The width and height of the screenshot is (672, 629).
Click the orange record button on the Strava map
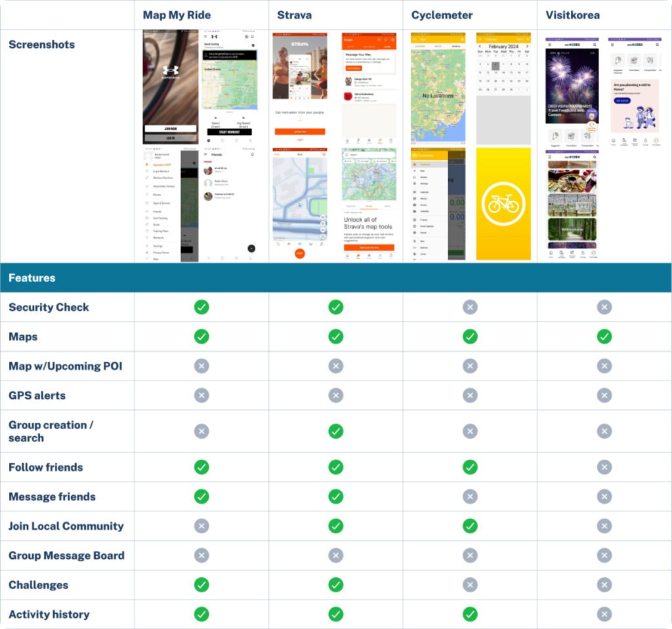click(x=300, y=254)
